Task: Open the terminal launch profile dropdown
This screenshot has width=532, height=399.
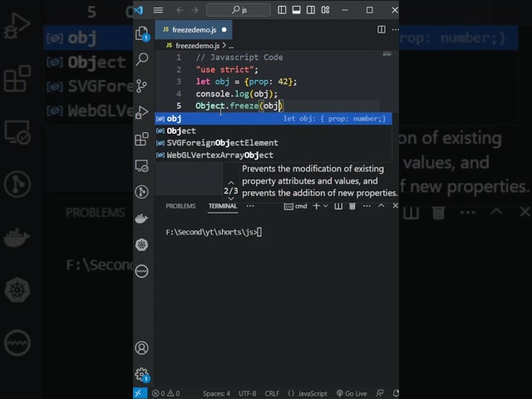Action: pyautogui.click(x=326, y=206)
